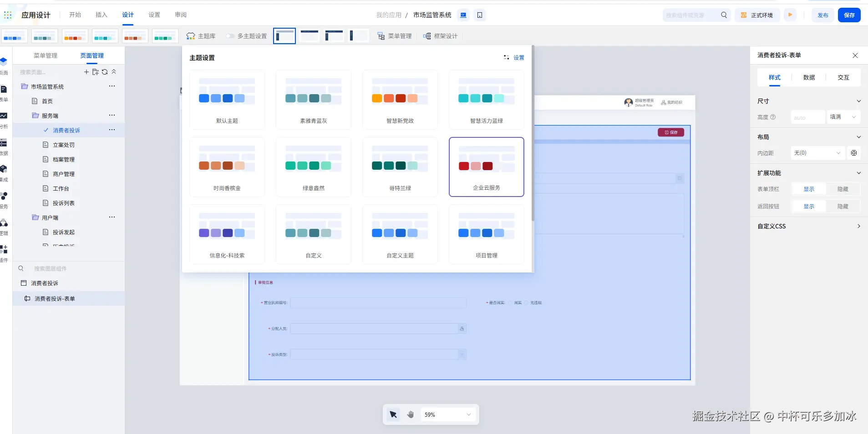Add a new page with plus icon
This screenshot has width=868, height=434.
(86, 72)
